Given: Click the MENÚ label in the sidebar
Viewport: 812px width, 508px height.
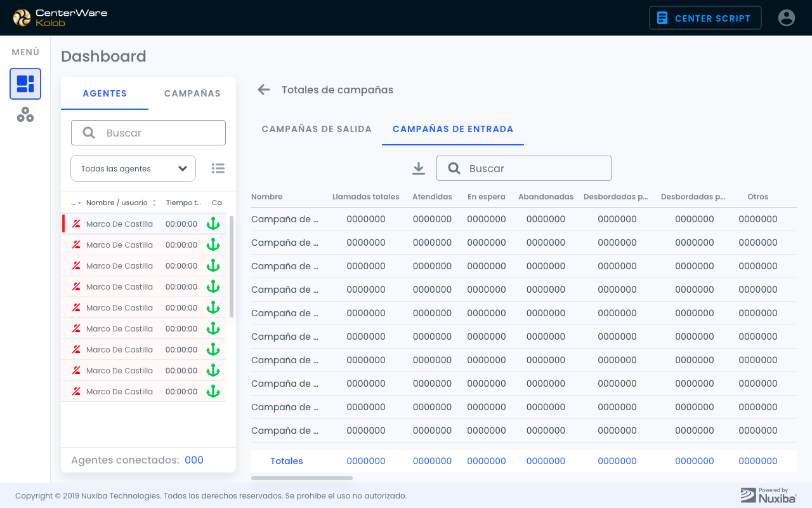Looking at the screenshot, I should click(25, 52).
